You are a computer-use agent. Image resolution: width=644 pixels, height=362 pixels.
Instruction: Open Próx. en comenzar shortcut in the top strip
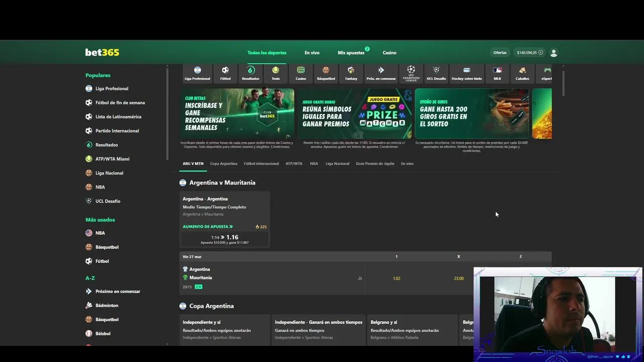click(381, 73)
